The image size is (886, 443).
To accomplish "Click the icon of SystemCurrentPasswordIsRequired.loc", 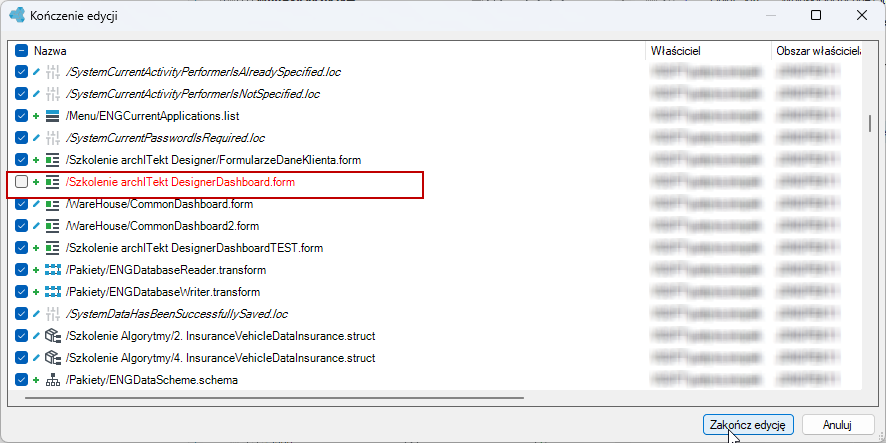I will [x=53, y=138].
